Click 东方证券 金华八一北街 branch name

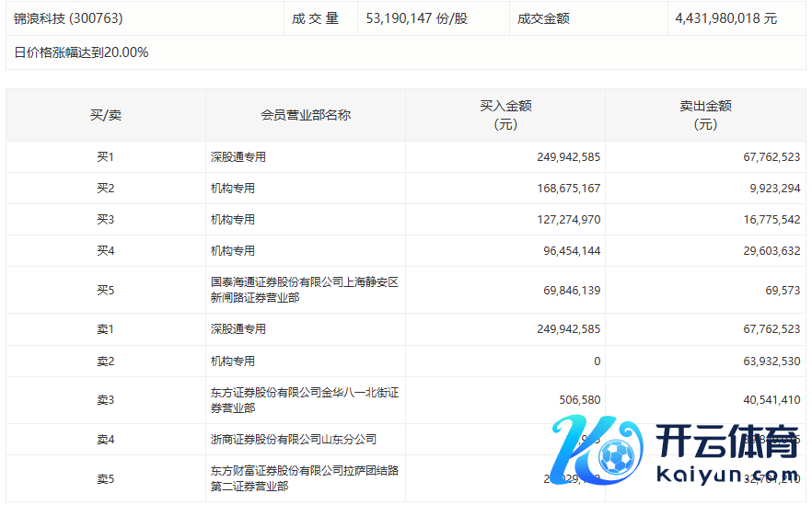[x=304, y=400]
